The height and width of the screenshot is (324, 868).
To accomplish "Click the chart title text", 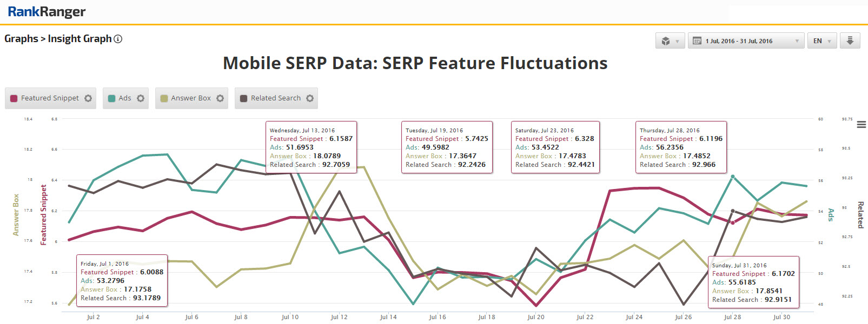I will pos(415,63).
